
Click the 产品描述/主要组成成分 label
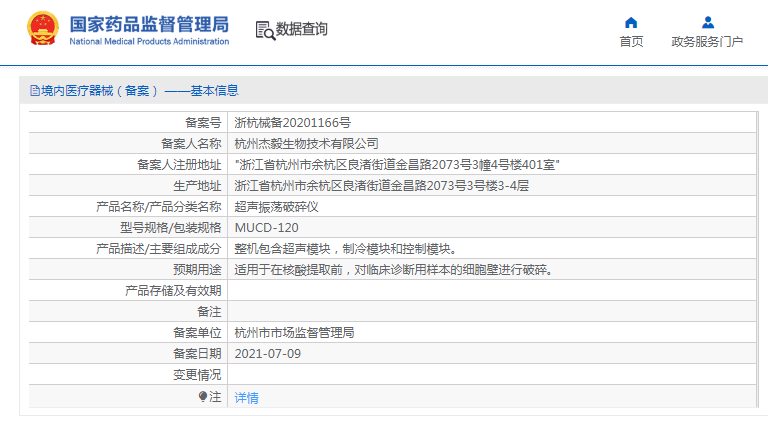click(158, 249)
